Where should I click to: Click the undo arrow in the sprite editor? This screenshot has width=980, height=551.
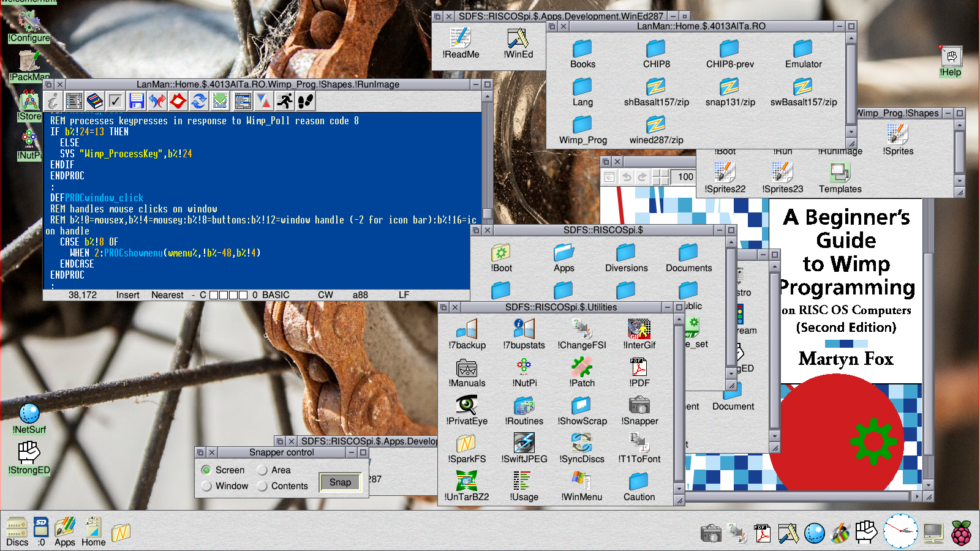(x=626, y=177)
